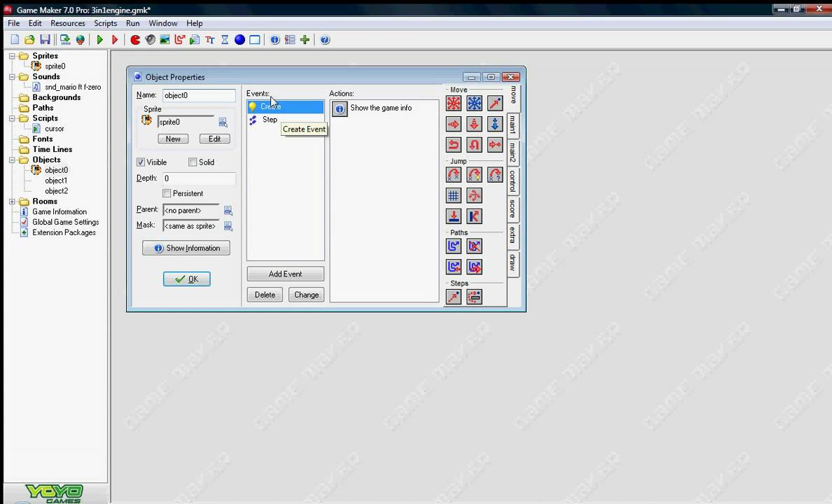Select the Bounce action icon

click(x=474, y=216)
